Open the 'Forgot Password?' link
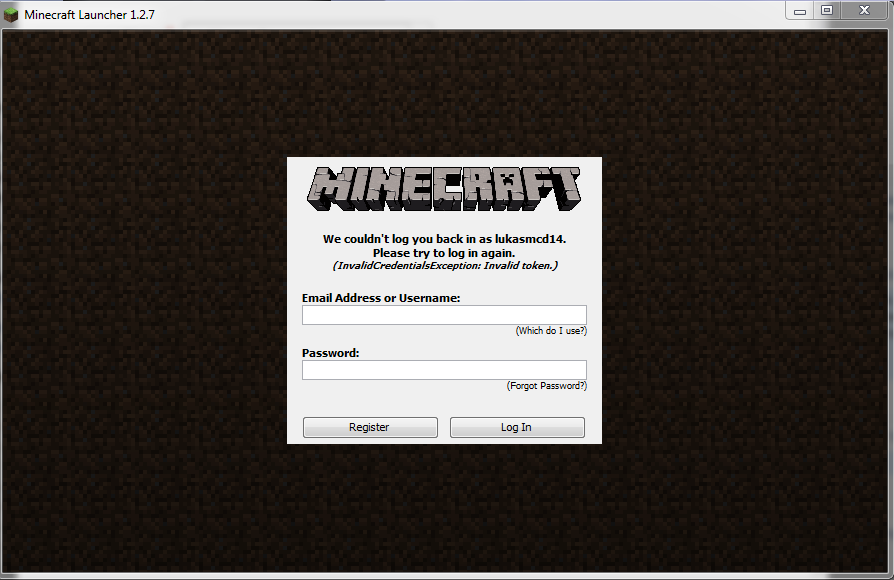Screen dimensions: 894x580 (547, 386)
